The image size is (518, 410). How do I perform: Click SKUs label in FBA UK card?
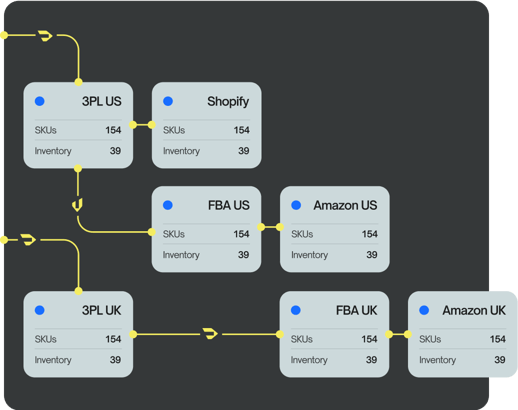(302, 339)
